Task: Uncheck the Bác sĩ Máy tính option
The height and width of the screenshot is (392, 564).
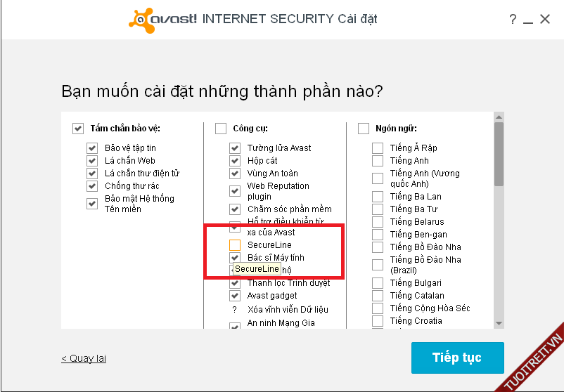Action: 235,258
